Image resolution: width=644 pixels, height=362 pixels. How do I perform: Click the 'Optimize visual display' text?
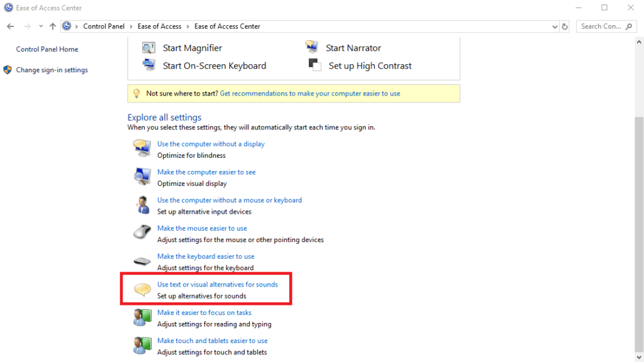tap(192, 184)
